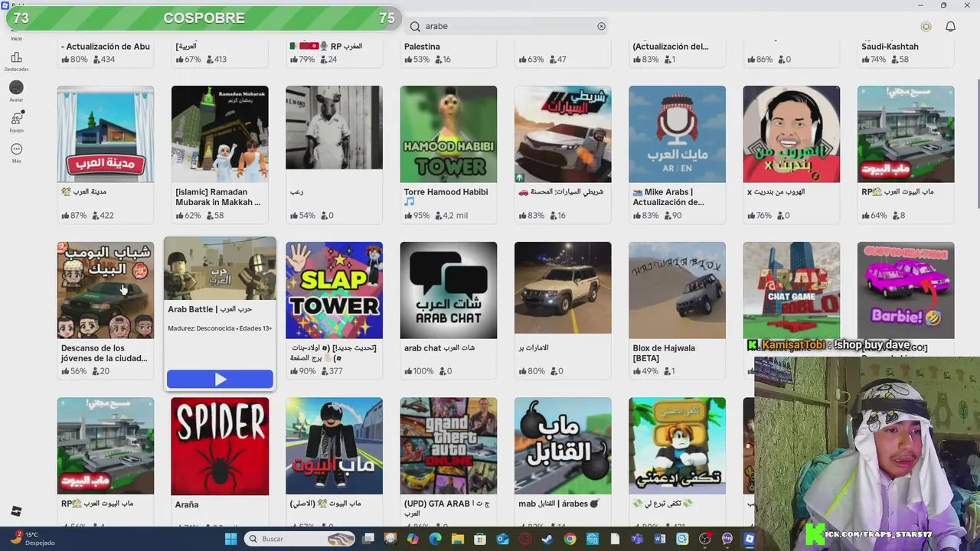Open the Arab Chat speech bubbles thumbnail
Image resolution: width=980 pixels, height=551 pixels.
449,290
